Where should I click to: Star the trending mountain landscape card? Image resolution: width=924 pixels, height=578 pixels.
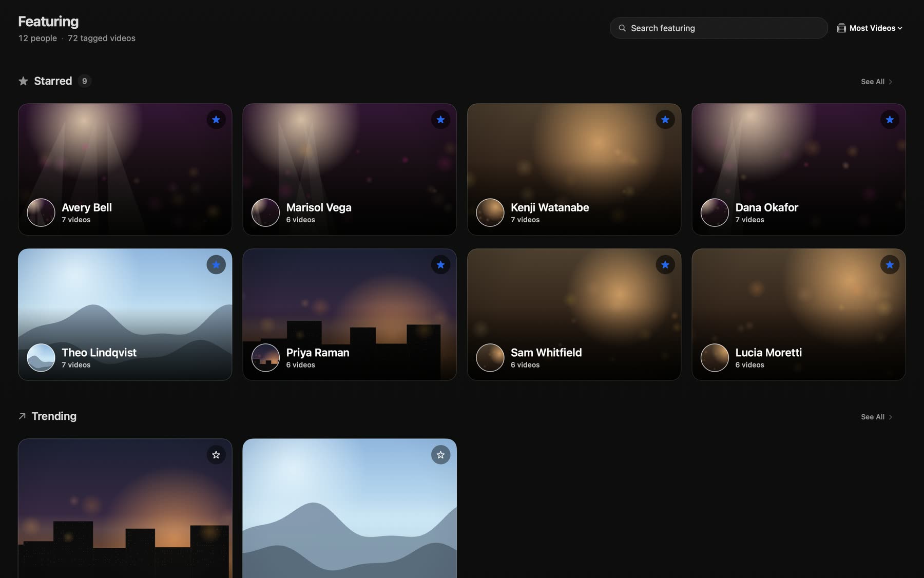click(x=440, y=455)
